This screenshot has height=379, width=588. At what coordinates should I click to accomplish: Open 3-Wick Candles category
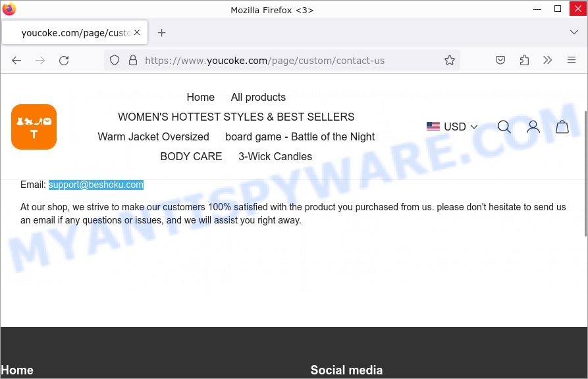[275, 156]
